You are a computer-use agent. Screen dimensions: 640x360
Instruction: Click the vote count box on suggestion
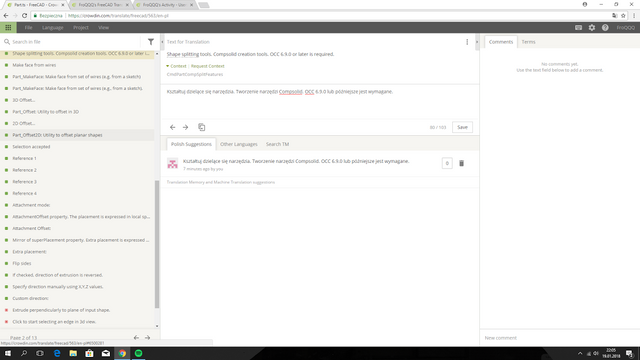point(447,163)
